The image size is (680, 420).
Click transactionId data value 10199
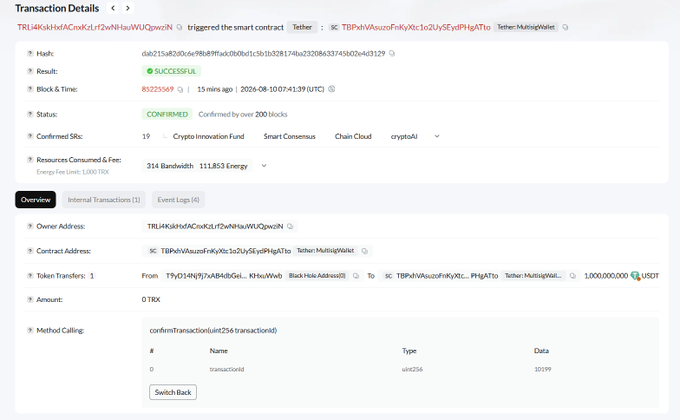tap(543, 369)
